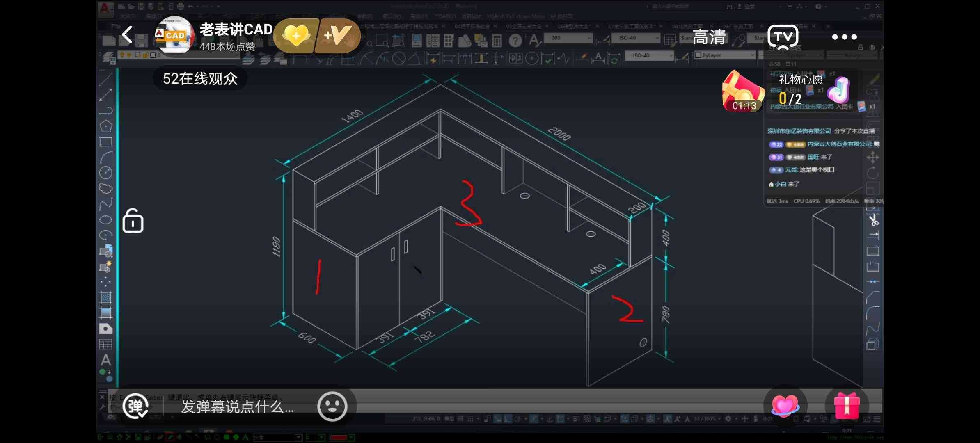Open the upper ISO-40 dimension style dropdown
Screen dimensions: 980x443
point(636,38)
